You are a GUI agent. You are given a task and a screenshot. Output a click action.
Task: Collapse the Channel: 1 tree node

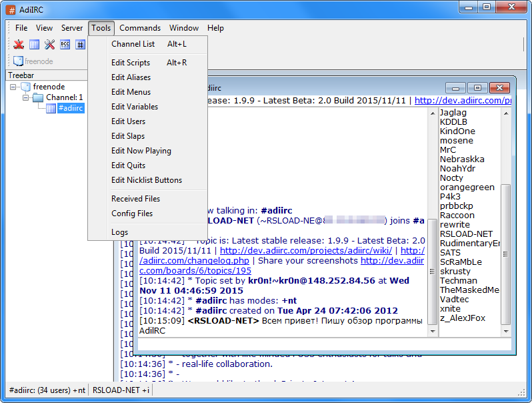point(25,98)
